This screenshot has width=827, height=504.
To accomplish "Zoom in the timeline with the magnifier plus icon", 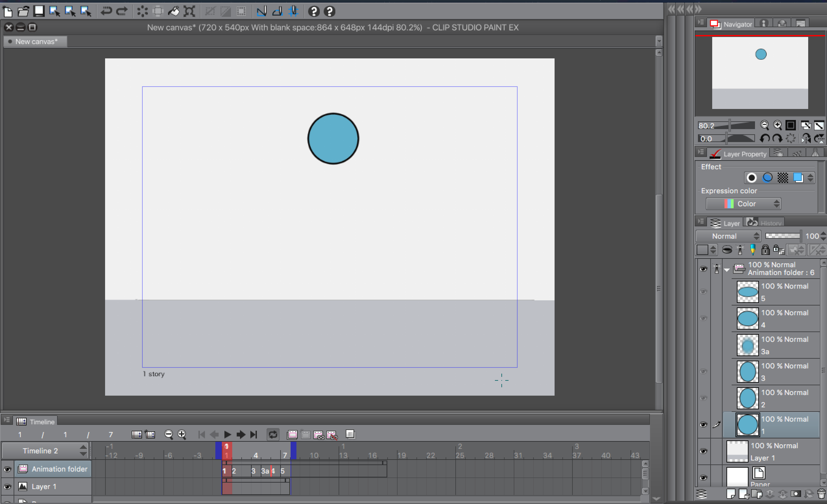I will pos(182,435).
